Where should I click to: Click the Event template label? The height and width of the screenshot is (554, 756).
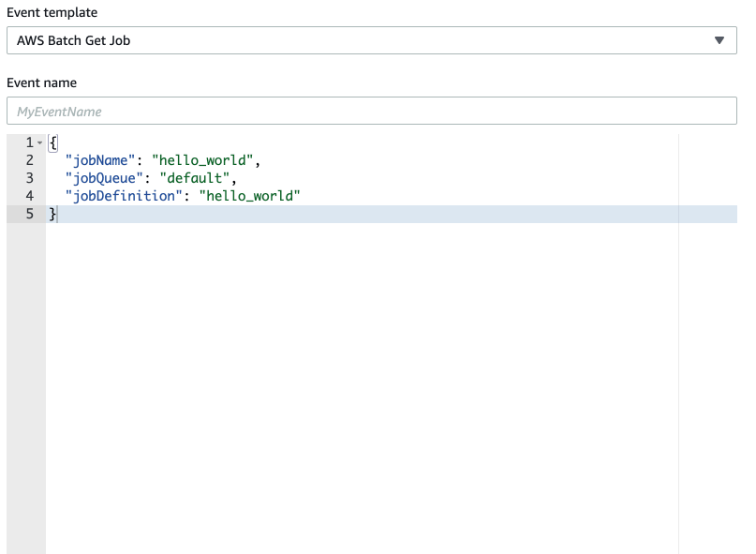coord(52,12)
